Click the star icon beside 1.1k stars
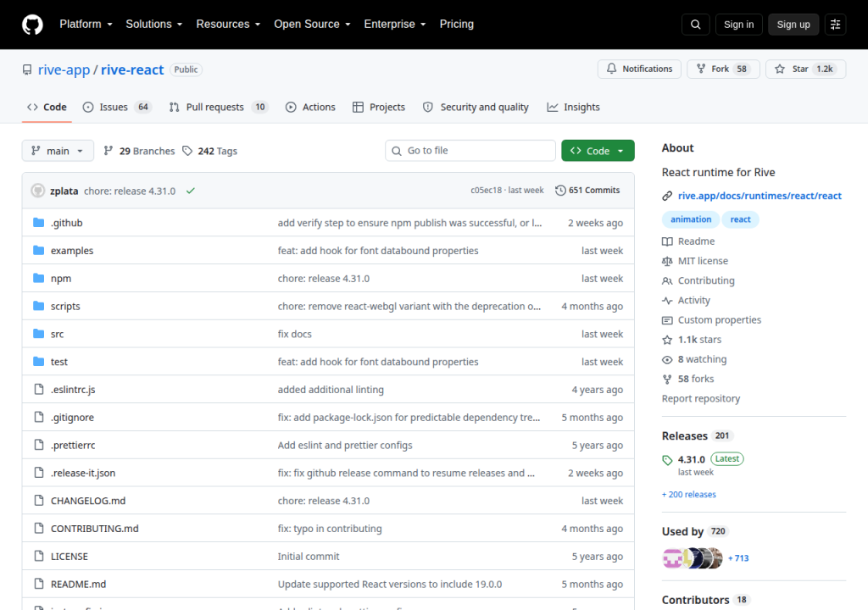The image size is (868, 610). 667,340
